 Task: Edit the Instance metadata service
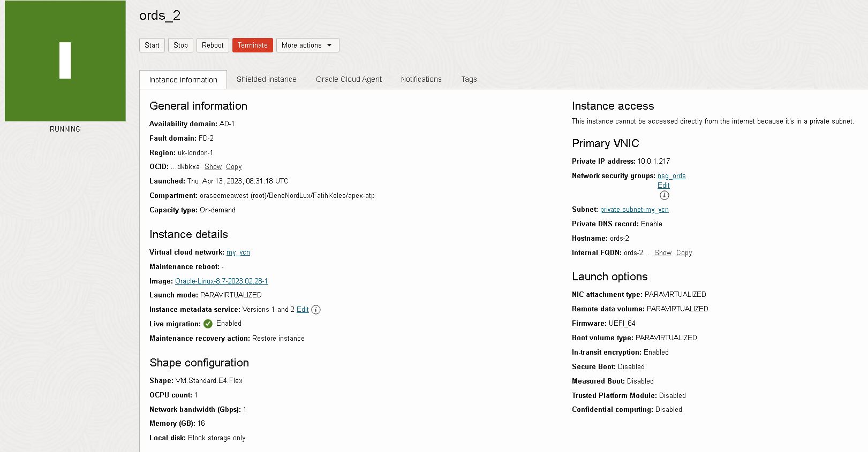[x=303, y=310]
